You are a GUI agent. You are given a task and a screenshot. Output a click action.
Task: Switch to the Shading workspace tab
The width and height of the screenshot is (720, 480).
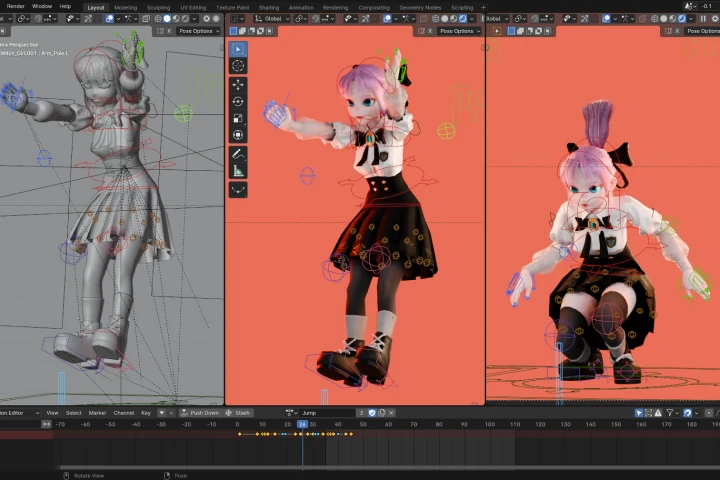point(269,8)
